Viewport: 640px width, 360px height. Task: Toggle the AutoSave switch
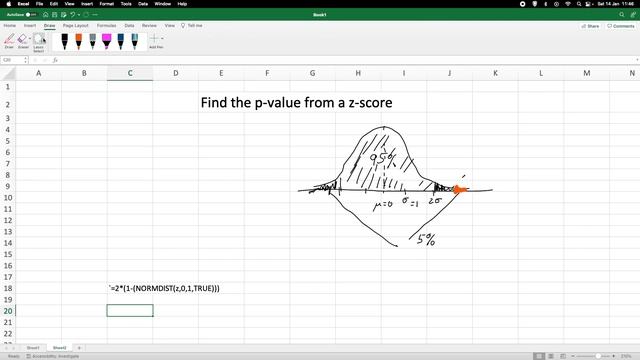[x=31, y=15]
